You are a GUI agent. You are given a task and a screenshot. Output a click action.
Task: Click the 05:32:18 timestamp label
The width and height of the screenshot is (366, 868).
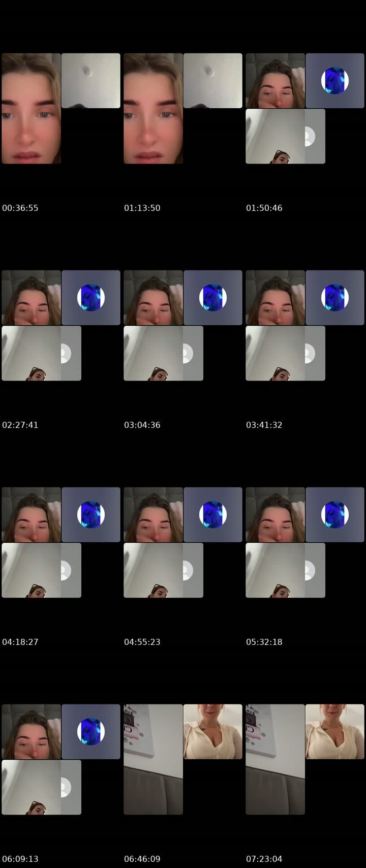click(x=264, y=642)
